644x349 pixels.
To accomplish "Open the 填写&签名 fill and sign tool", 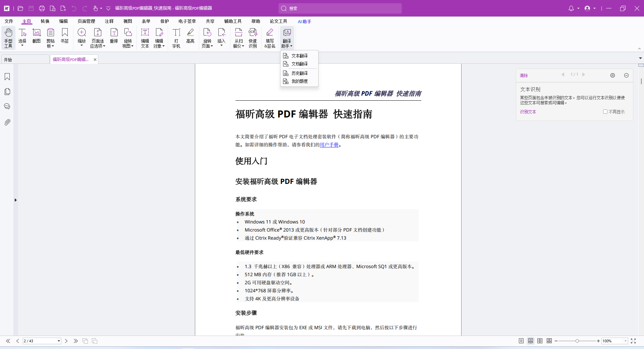I will point(269,37).
